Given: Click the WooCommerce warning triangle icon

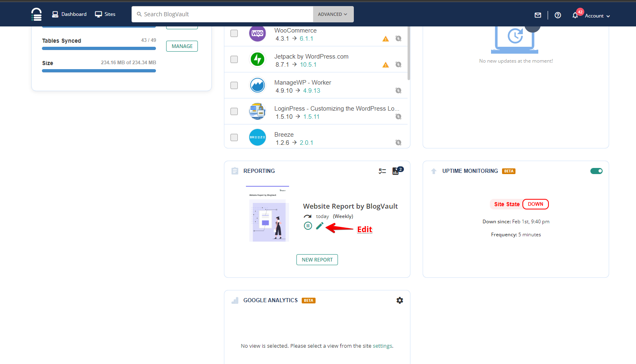Looking at the screenshot, I should (386, 39).
